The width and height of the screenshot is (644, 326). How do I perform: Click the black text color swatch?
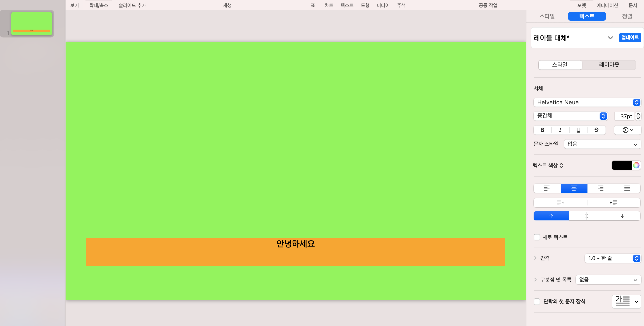[x=621, y=165]
